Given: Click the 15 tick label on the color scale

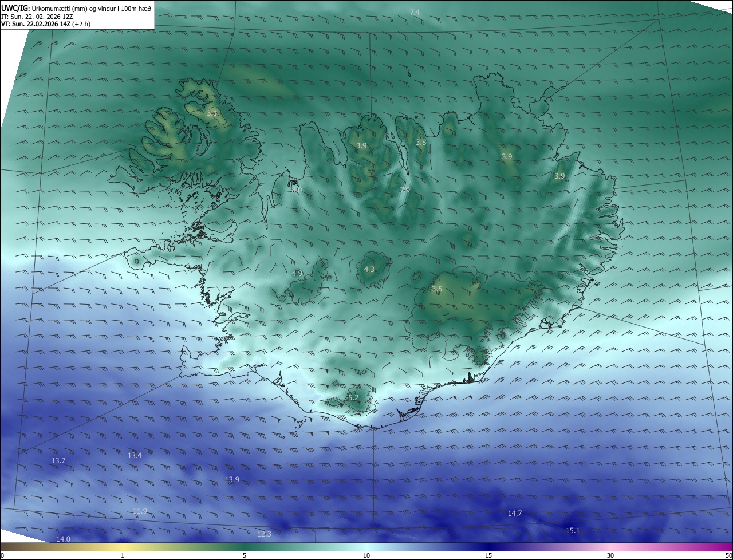Looking at the screenshot, I should click(488, 555).
